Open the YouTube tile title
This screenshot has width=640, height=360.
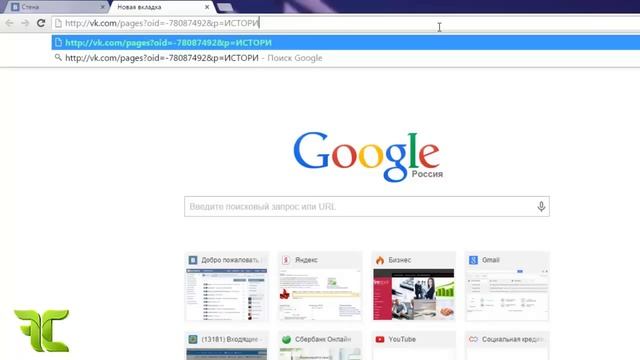[x=402, y=339]
